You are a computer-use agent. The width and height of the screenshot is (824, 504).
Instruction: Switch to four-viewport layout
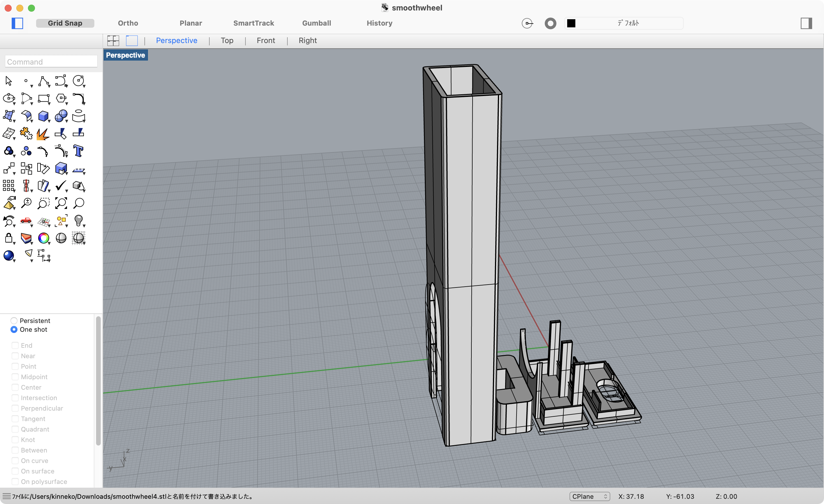coord(113,40)
